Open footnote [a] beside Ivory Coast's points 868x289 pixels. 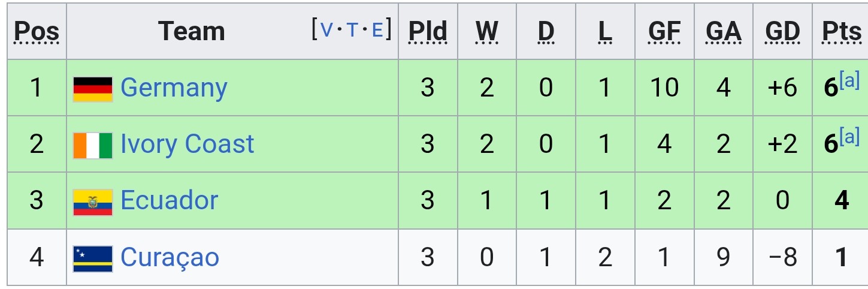849,137
